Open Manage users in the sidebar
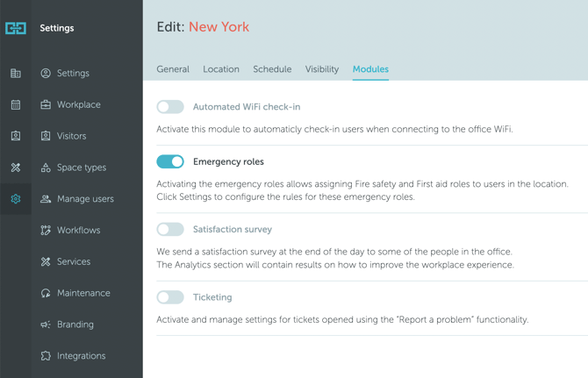Image resolution: width=588 pixels, height=378 pixels. pos(85,199)
